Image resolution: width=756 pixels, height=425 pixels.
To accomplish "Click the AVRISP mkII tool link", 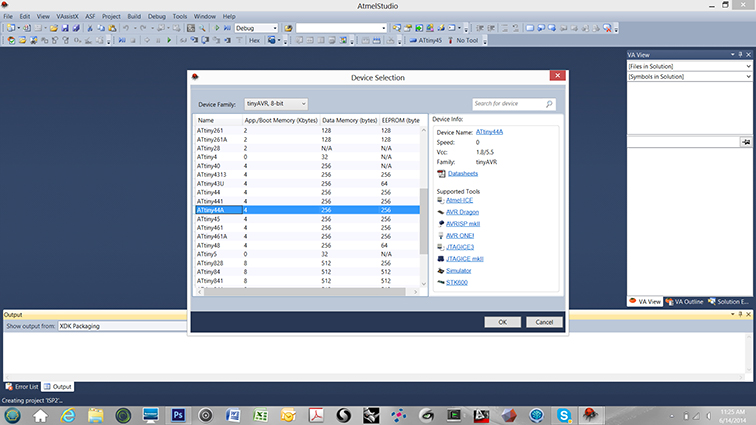I will [x=462, y=224].
